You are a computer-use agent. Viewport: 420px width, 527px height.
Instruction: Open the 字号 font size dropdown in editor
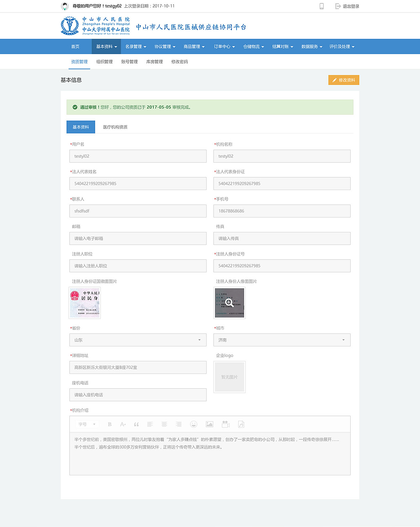tap(87, 424)
